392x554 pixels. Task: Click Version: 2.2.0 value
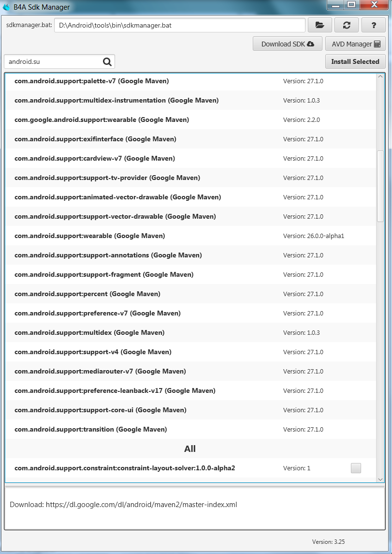point(301,120)
